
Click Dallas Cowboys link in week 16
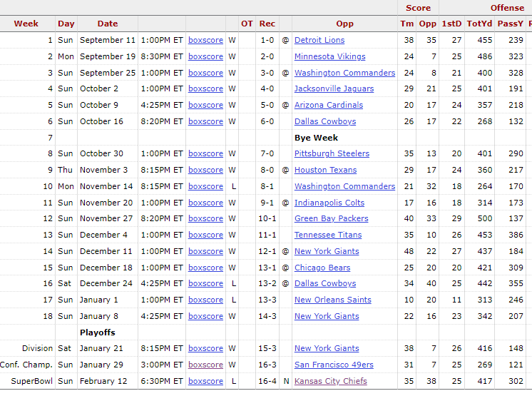point(325,283)
